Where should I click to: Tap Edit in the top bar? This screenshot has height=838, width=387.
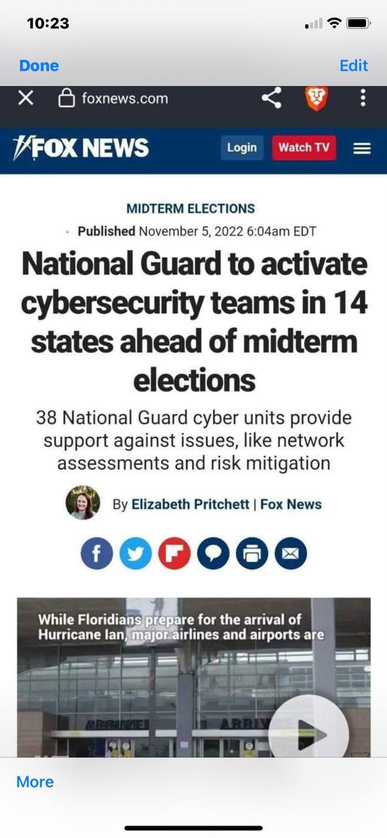tap(354, 65)
